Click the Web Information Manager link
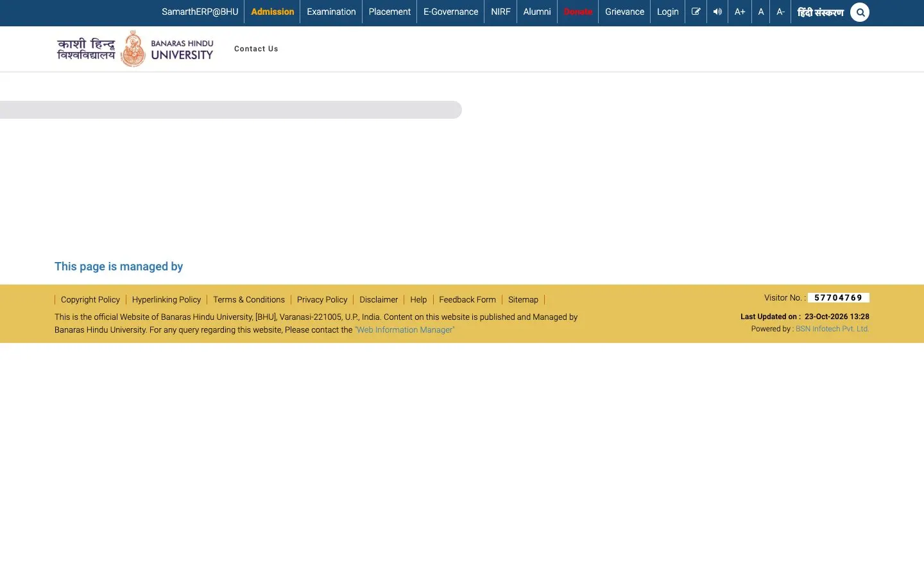The image size is (924, 578). (405, 330)
